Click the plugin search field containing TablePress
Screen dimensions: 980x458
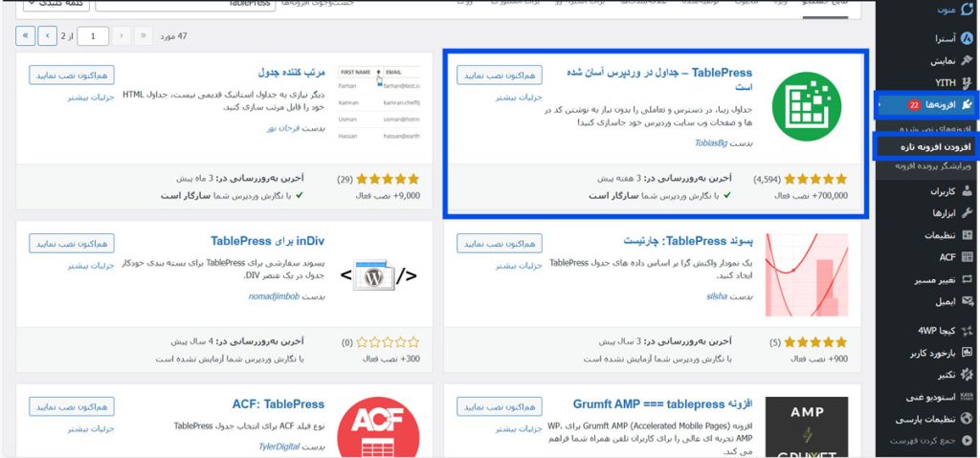tap(185, 4)
